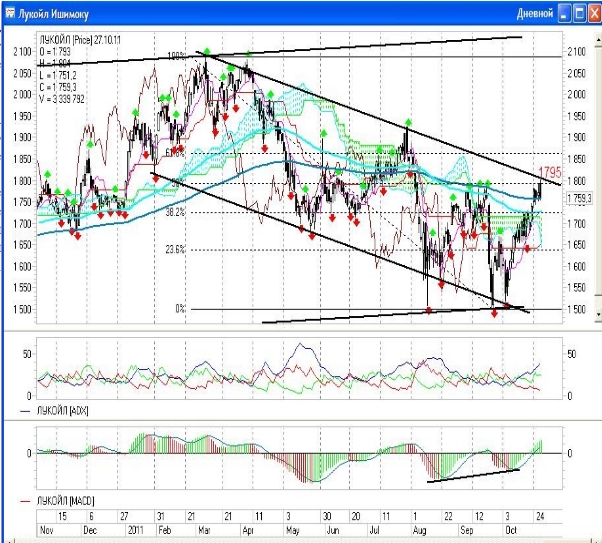Screen dimensions: 602x543
Task: Click the '1 500' price label on left axis
Action: coord(22,309)
